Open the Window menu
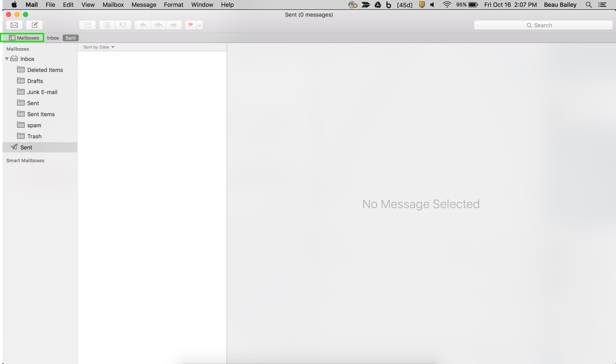The height and width of the screenshot is (364, 616). click(x=202, y=5)
